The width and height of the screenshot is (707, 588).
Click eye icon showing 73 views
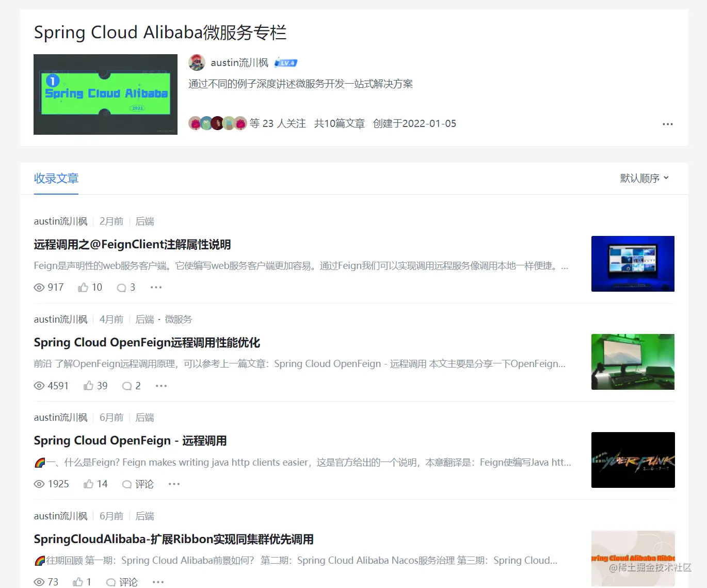[x=39, y=582]
